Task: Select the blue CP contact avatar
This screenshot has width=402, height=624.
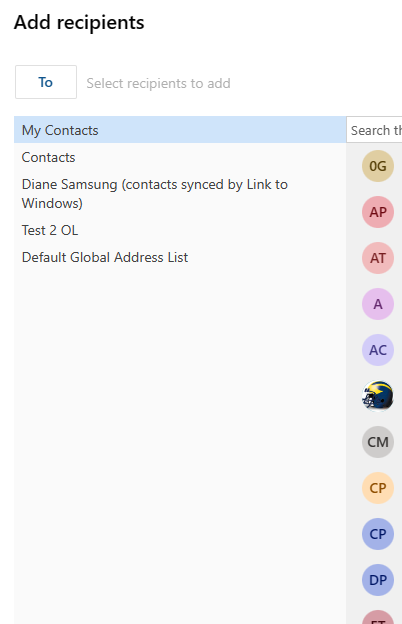Action: pyautogui.click(x=378, y=534)
